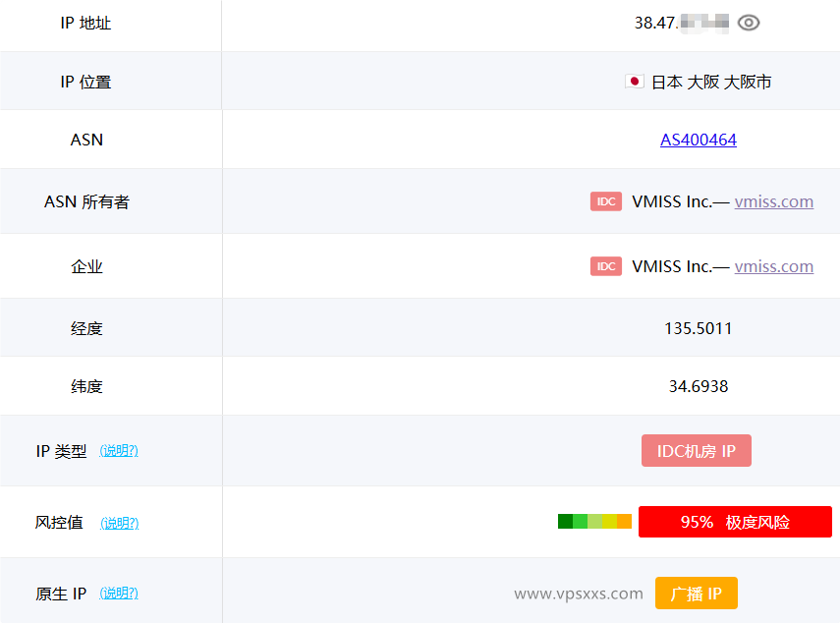
Task: Click the Japan flag icon
Action: [x=634, y=82]
